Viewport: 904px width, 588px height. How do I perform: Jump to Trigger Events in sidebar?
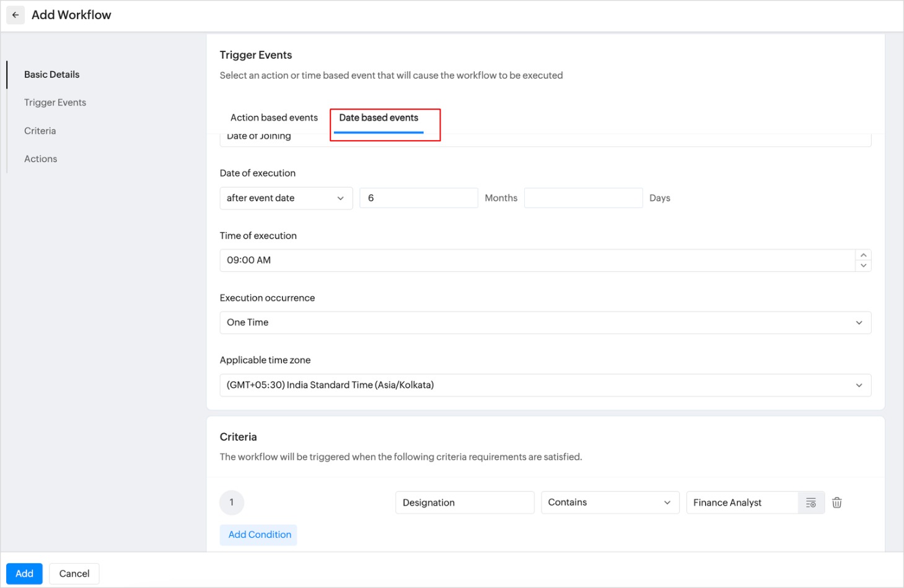coord(55,103)
